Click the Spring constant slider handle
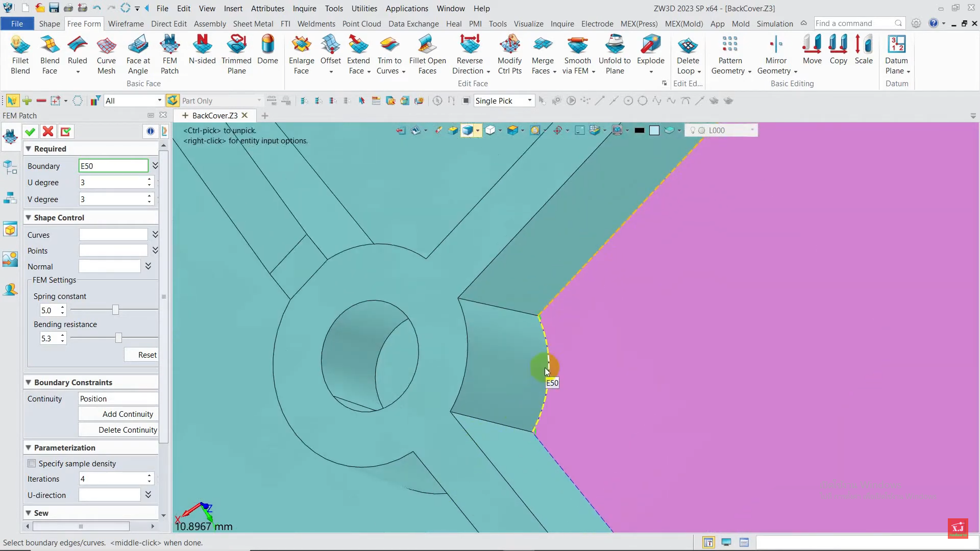Screen dimensions: 980x551 [115, 310]
